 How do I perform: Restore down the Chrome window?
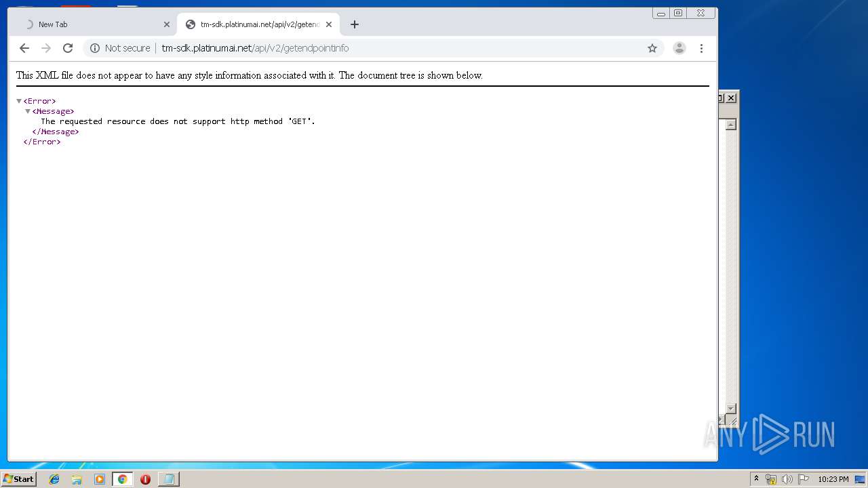pyautogui.click(x=677, y=13)
